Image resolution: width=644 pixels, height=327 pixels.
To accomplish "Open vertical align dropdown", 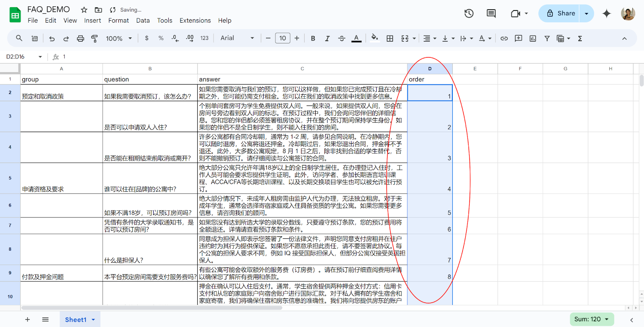I will pos(448,38).
